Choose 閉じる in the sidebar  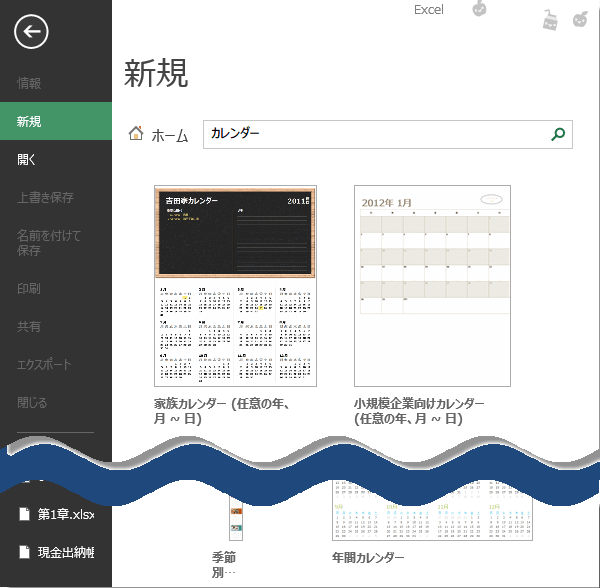click(x=32, y=402)
